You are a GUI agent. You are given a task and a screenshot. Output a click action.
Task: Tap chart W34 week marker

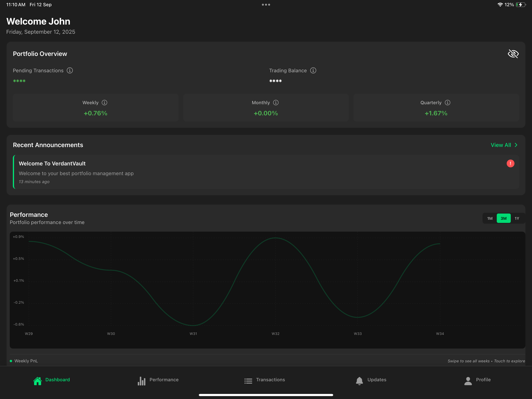point(440,334)
